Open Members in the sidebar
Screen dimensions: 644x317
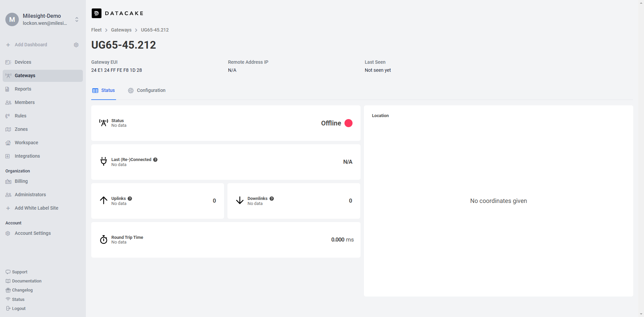pos(43,103)
